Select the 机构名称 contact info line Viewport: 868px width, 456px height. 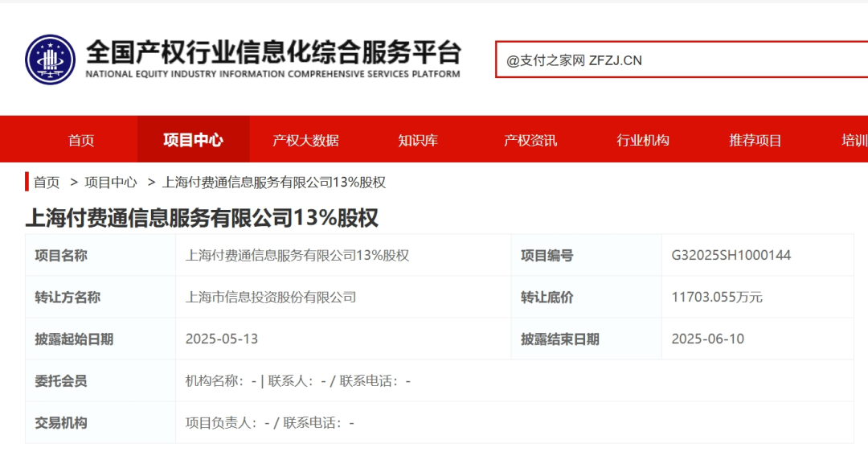[298, 380]
